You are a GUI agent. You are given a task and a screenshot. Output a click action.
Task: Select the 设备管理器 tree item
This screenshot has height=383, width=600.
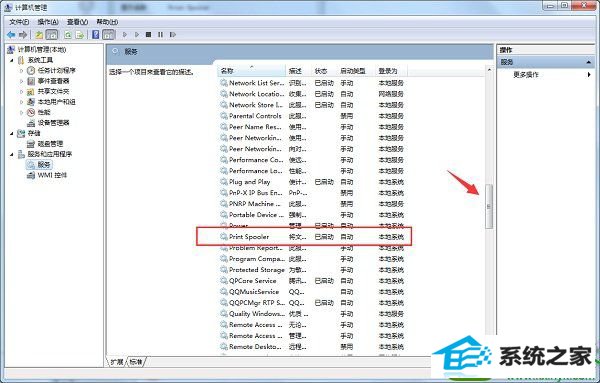tap(54, 123)
